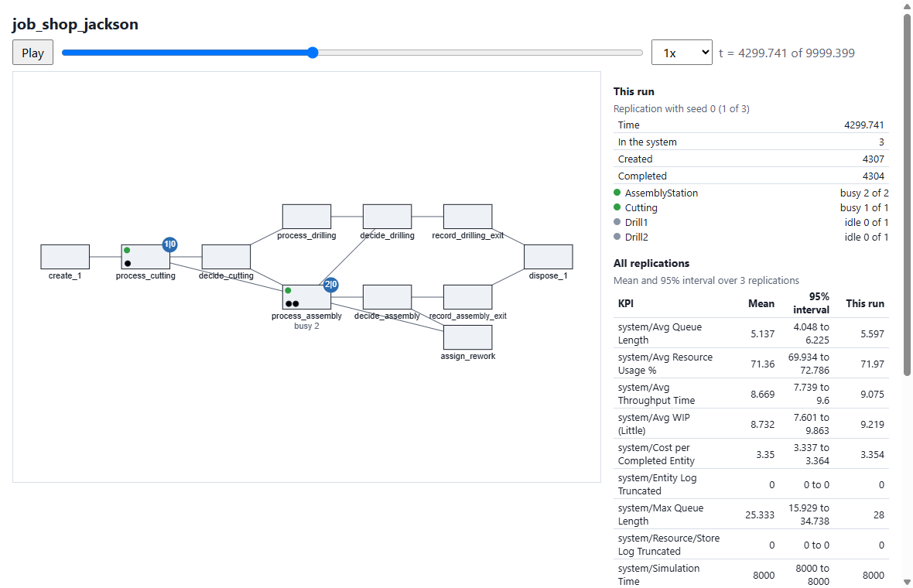
Task: Click the 'system/Avg Throughput Time' KPI
Action: pos(656,394)
